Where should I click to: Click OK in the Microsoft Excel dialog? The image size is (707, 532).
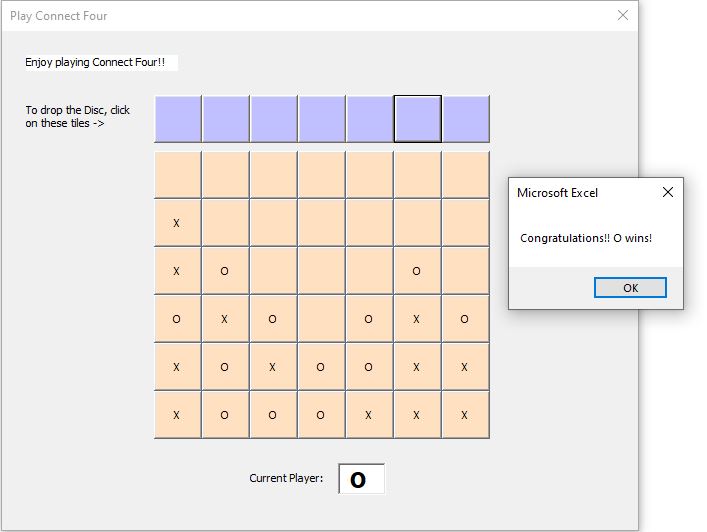(x=630, y=288)
